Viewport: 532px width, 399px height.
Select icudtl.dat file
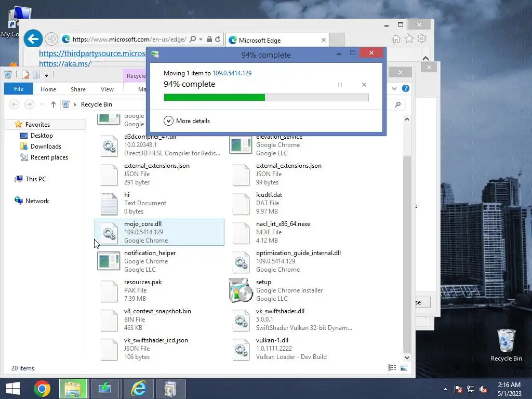pyautogui.click(x=292, y=203)
